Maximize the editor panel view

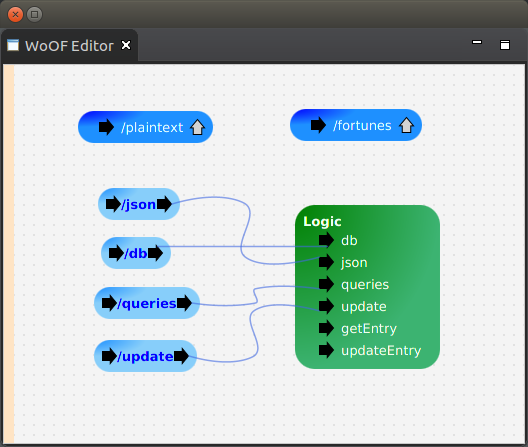(505, 45)
